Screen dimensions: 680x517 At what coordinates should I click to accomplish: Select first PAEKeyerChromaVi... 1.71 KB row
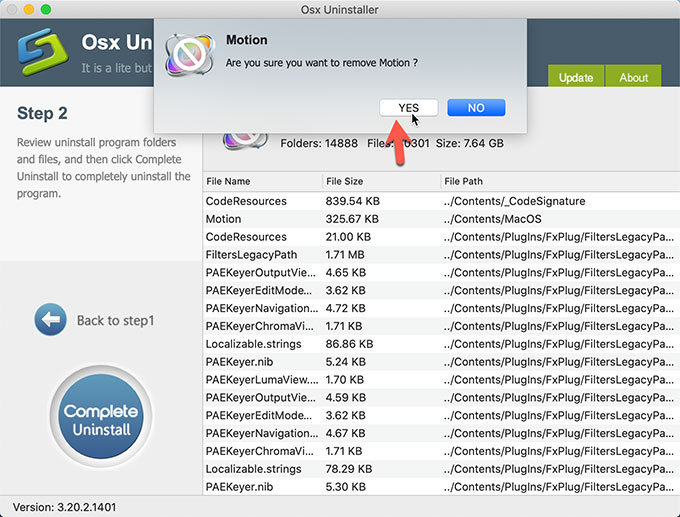(x=441, y=326)
